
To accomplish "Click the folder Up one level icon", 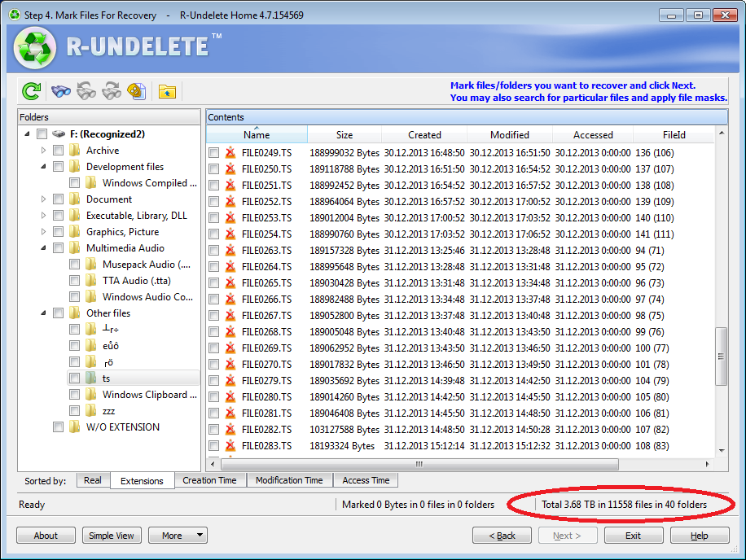I will pos(167,91).
